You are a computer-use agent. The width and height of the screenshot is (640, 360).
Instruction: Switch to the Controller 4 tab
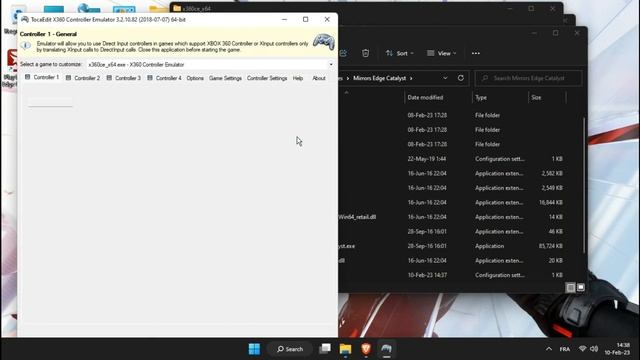164,78
